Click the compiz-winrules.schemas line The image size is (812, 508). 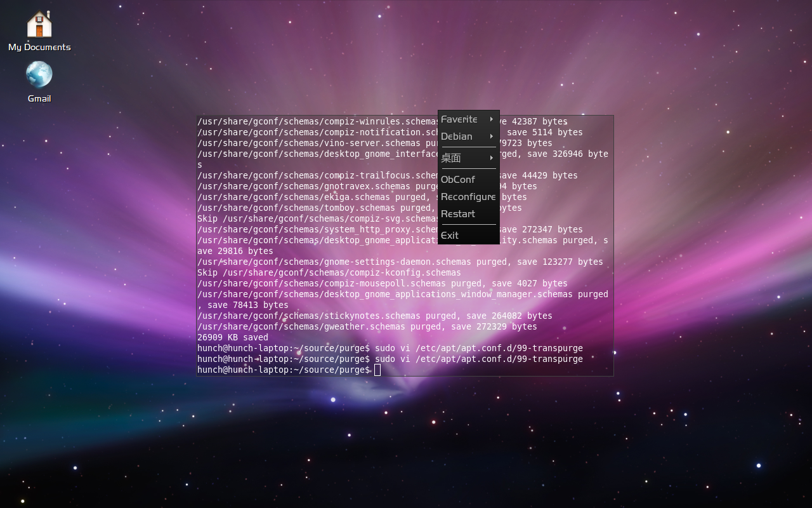point(383,121)
